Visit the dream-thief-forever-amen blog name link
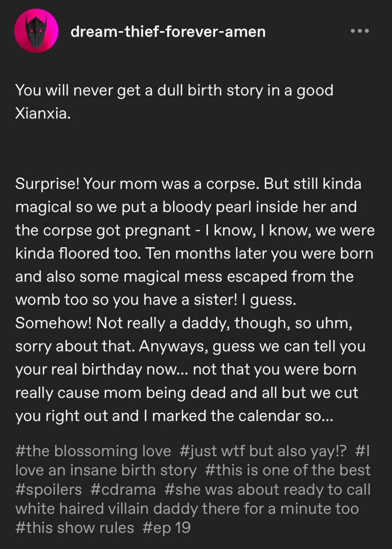The width and height of the screenshot is (392, 549). (x=168, y=32)
